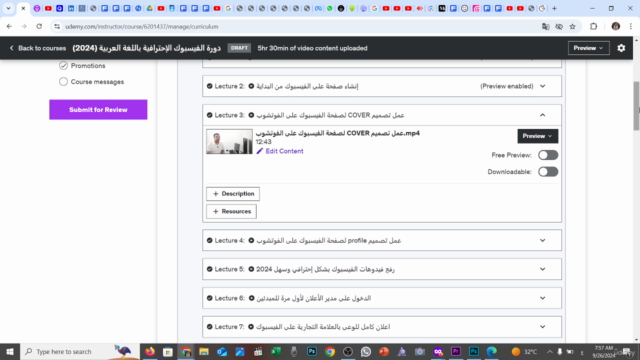Click the weather 32°C taskbar widget
The image size is (640, 360).
(524, 351)
